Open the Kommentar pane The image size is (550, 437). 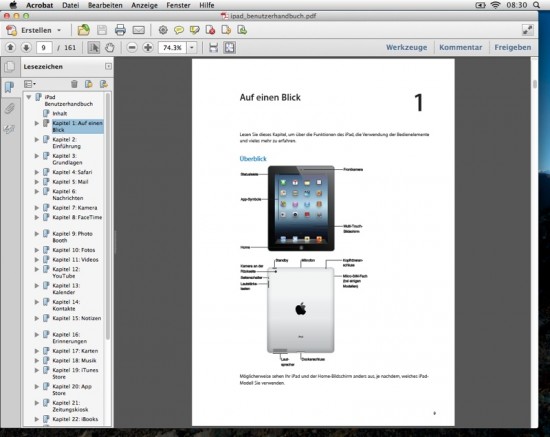click(x=461, y=47)
